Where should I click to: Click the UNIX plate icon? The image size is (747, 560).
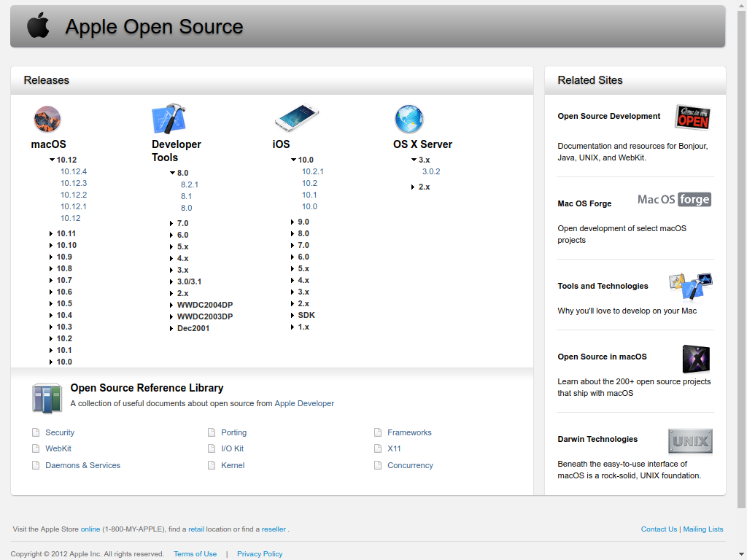pyautogui.click(x=690, y=441)
